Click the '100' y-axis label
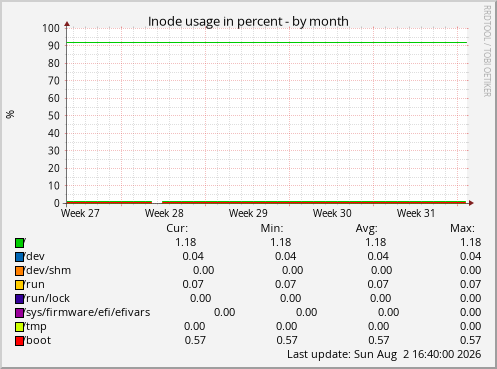This screenshot has width=497, height=369. [x=51, y=28]
